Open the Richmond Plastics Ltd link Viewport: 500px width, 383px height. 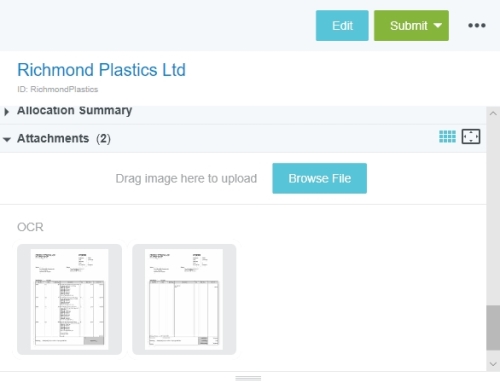pyautogui.click(x=101, y=70)
